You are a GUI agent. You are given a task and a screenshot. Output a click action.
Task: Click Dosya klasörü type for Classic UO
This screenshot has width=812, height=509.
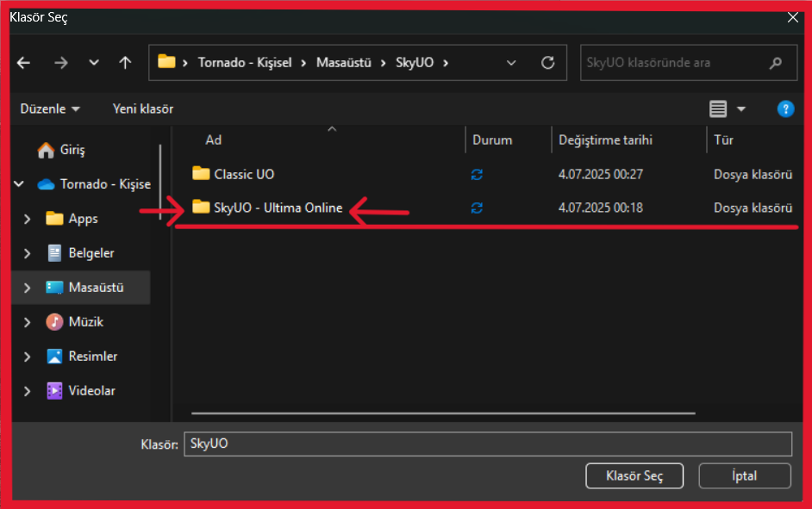(x=753, y=174)
